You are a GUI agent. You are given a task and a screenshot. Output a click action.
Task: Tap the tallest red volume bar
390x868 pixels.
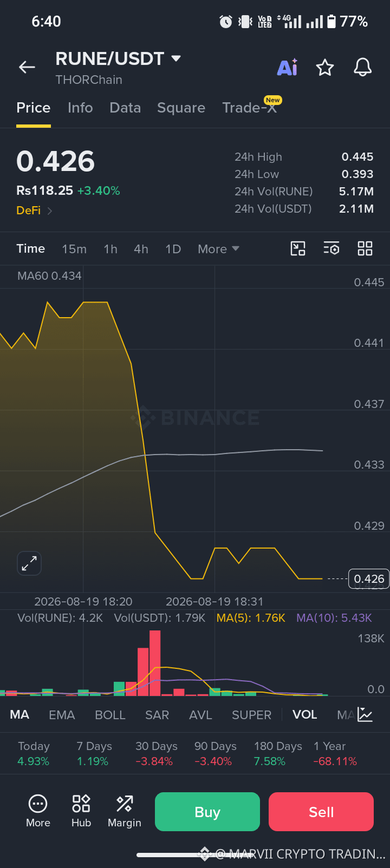tap(155, 663)
